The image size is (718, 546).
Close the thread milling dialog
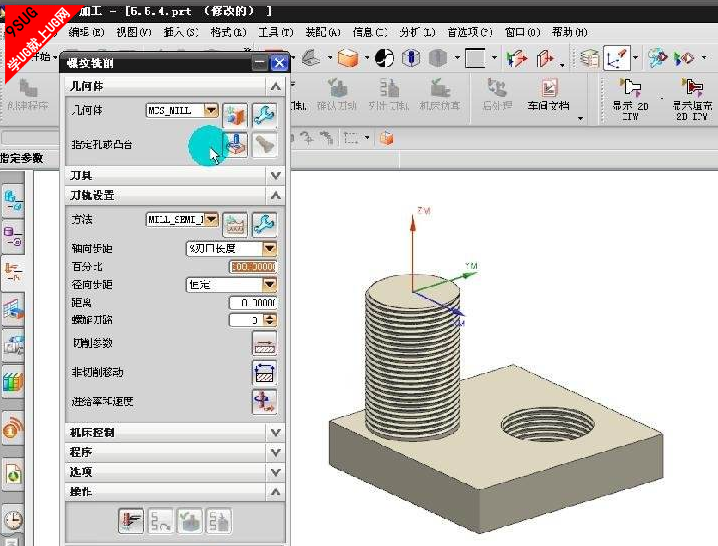pyautogui.click(x=279, y=63)
